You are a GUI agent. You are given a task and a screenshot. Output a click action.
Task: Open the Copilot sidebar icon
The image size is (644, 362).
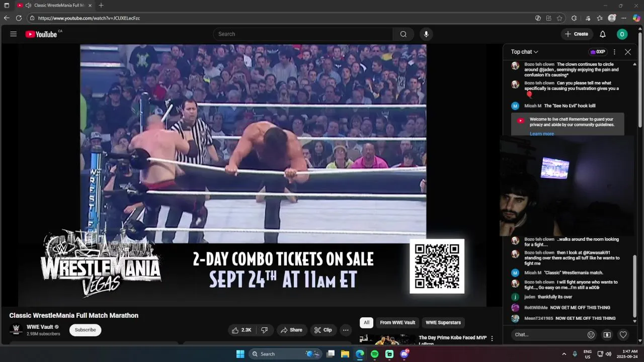[x=636, y=18]
